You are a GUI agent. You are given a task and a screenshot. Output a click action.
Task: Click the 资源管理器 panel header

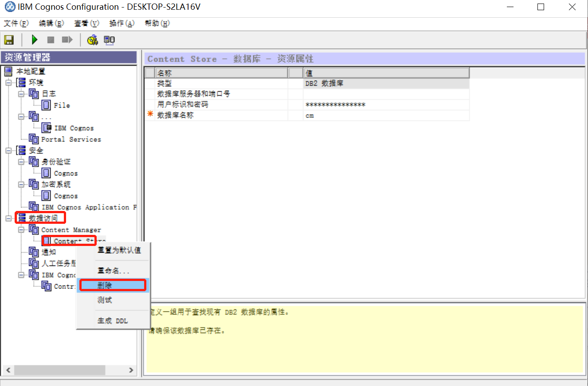tap(69, 58)
